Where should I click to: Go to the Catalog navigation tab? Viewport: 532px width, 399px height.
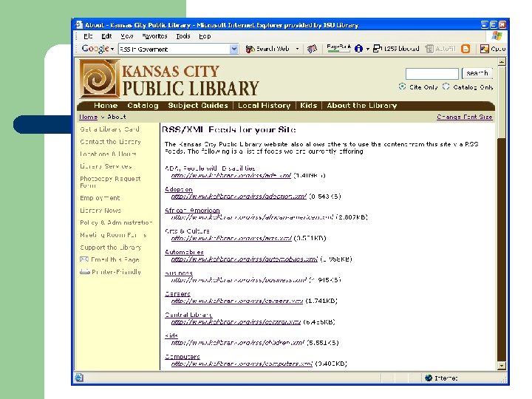click(x=143, y=106)
